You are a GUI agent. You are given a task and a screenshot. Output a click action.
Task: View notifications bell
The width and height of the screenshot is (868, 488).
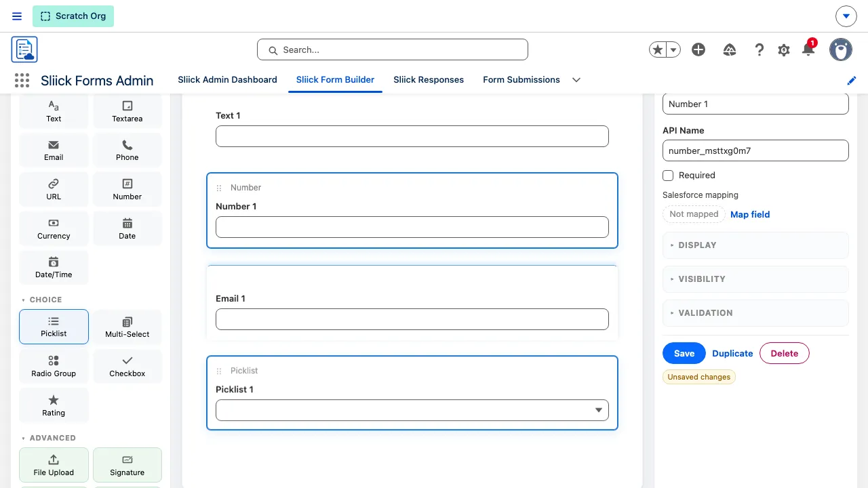(808, 49)
